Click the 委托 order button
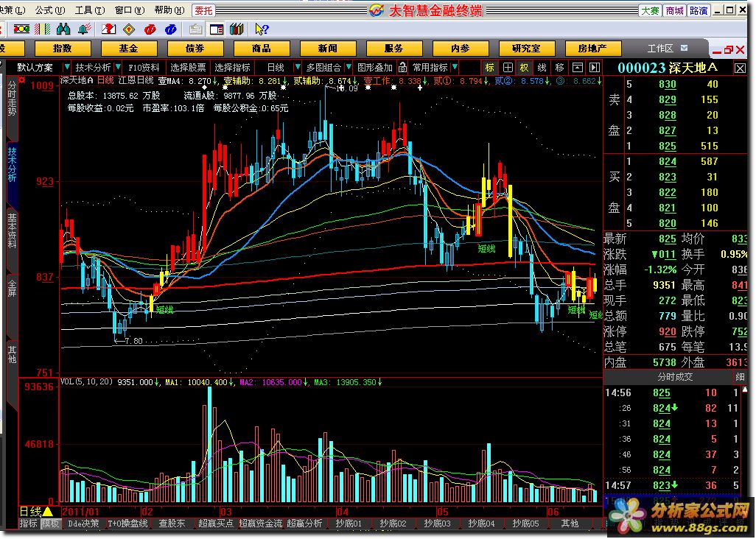The image size is (756, 539). click(204, 10)
